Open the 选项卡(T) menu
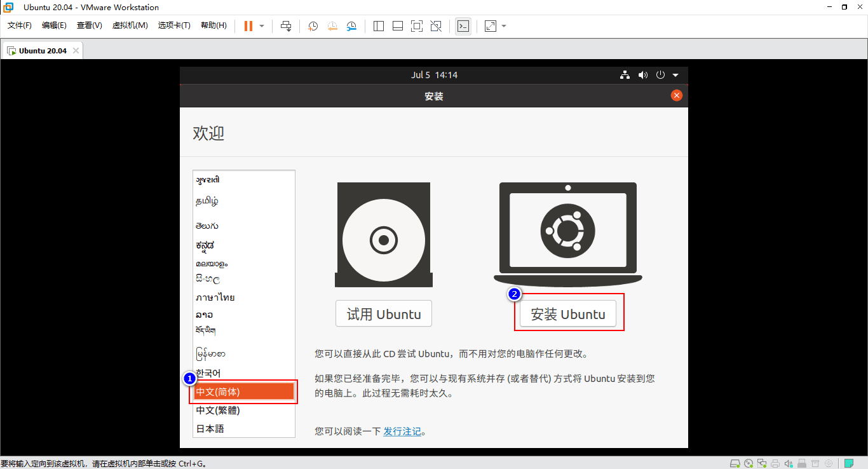The width and height of the screenshot is (868, 469). pyautogui.click(x=174, y=25)
